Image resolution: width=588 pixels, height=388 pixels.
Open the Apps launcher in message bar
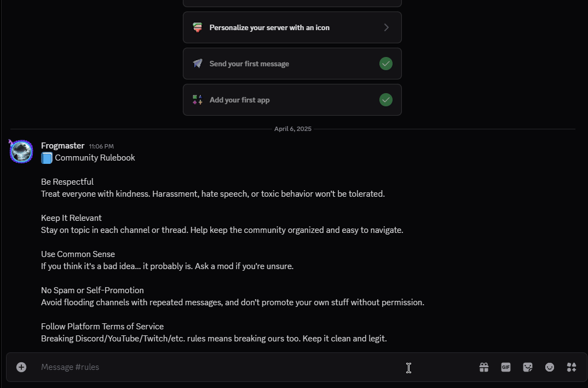click(572, 367)
